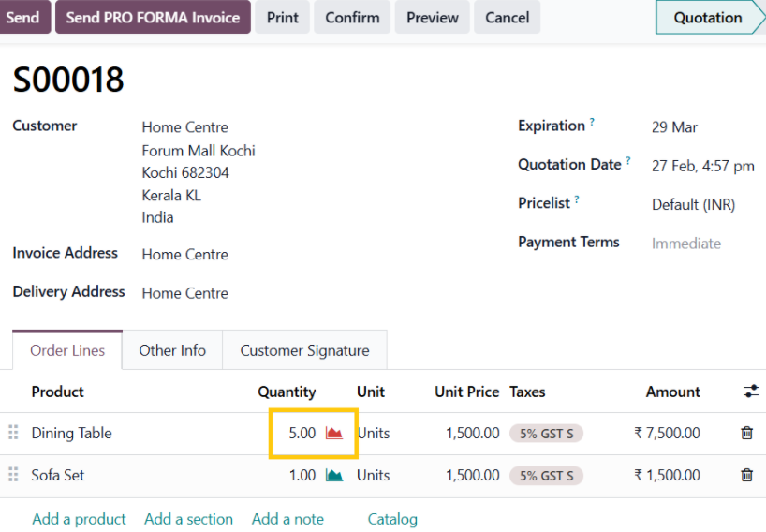Click the help mark next to Pricelist
The height and width of the screenshot is (532, 766).
(x=577, y=199)
